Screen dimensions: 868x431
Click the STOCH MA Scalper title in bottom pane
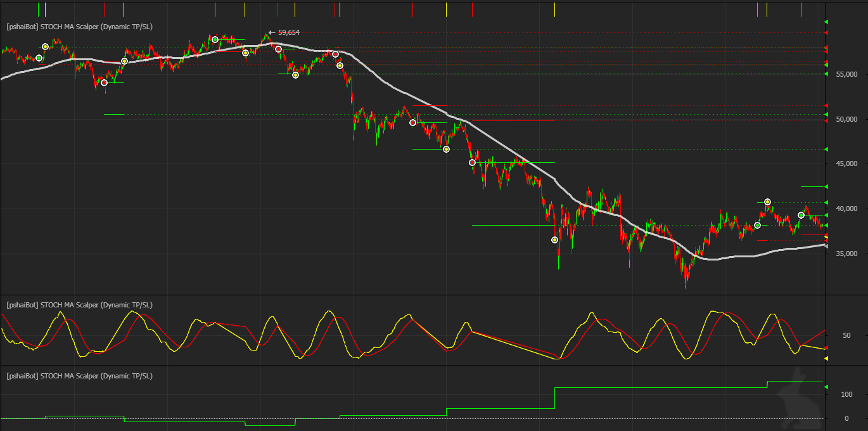tap(79, 376)
